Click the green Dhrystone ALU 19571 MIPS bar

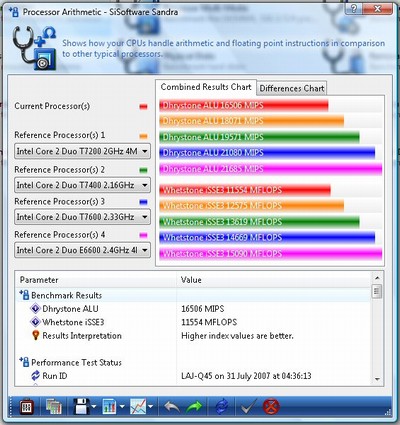point(259,137)
